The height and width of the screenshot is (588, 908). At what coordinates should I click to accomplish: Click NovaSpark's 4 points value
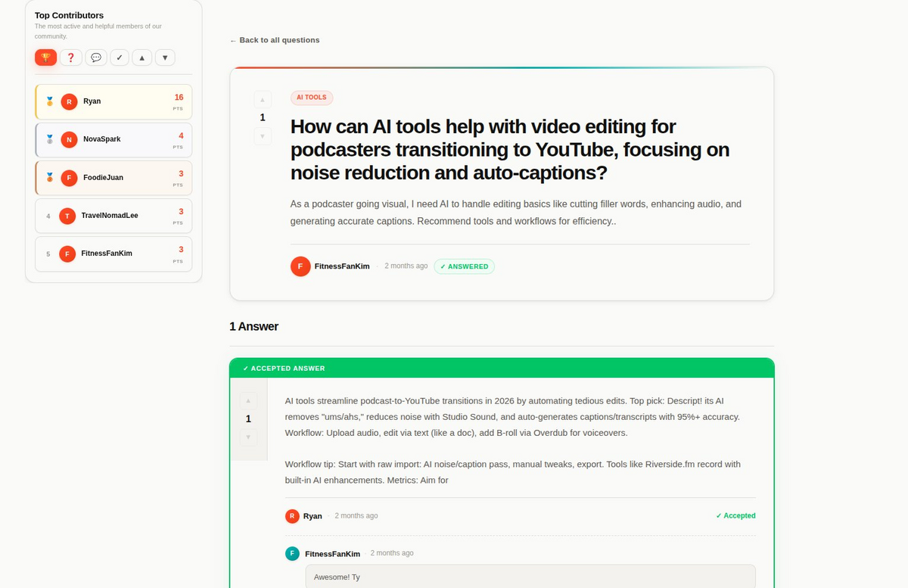click(x=181, y=136)
